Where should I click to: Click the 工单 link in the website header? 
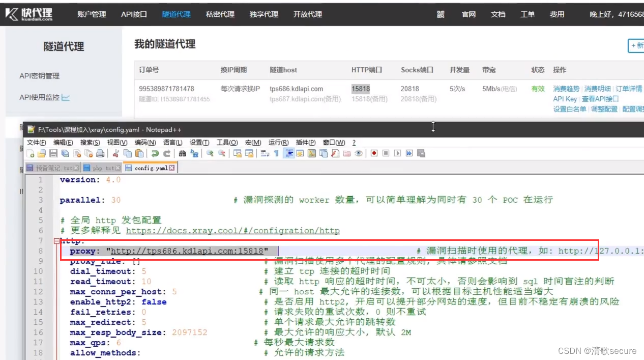click(528, 14)
